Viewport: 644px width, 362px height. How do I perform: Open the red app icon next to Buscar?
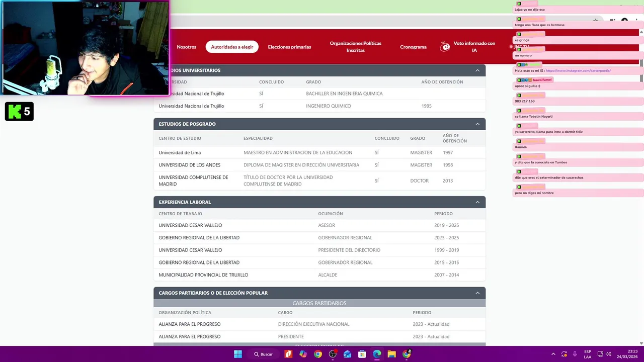pos(288,354)
